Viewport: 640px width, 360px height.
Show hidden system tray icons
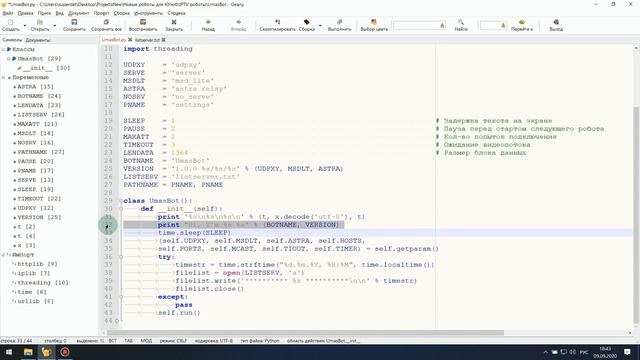click(x=545, y=352)
